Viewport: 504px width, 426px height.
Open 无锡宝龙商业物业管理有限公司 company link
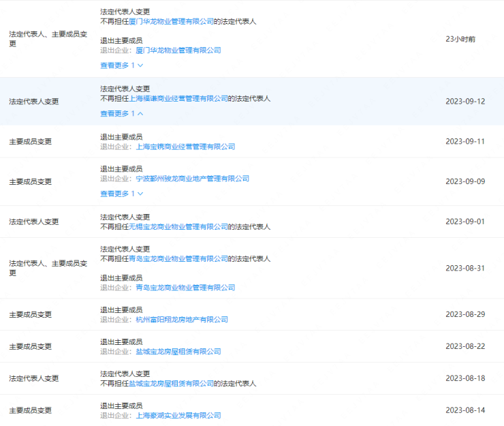click(x=178, y=227)
